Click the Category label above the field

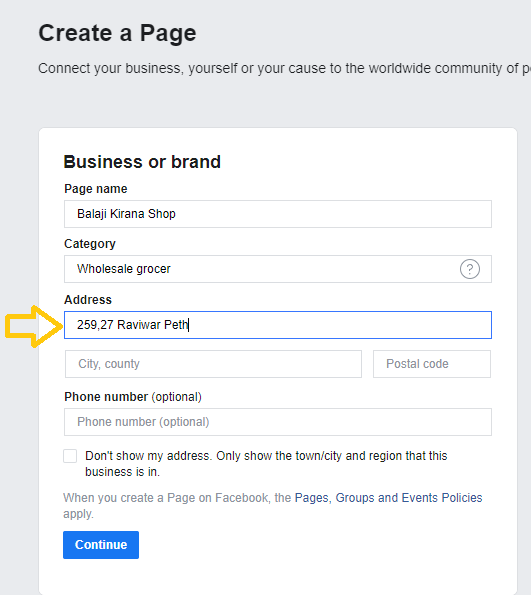[90, 244]
